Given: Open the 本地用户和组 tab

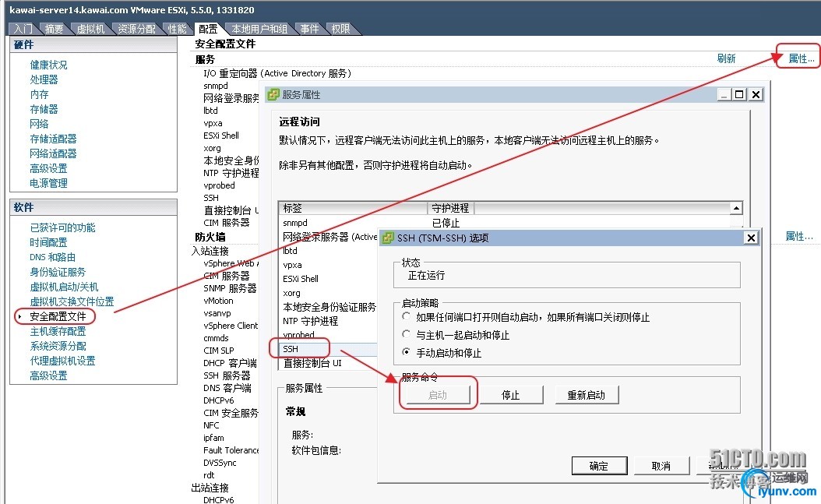Looking at the screenshot, I should tap(259, 29).
